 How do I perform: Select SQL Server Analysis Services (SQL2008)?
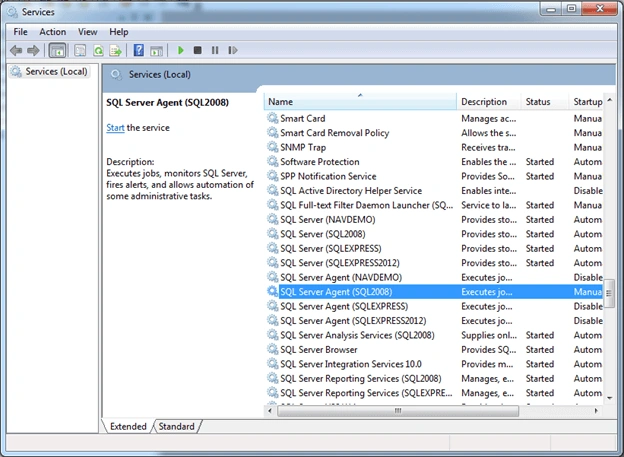(434, 335)
